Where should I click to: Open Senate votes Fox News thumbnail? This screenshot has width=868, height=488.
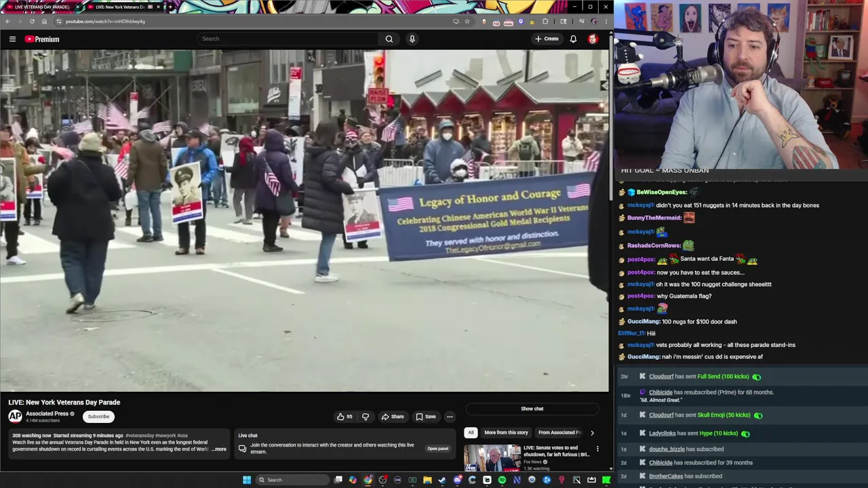(492, 457)
